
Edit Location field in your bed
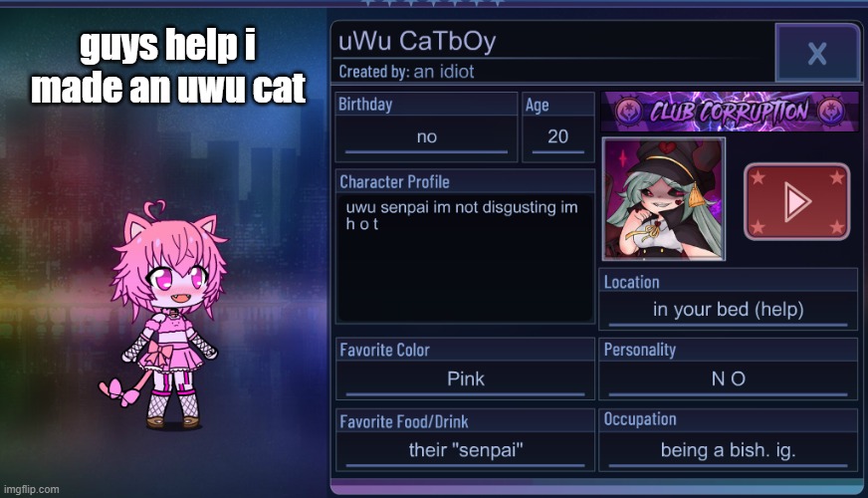[x=728, y=310]
